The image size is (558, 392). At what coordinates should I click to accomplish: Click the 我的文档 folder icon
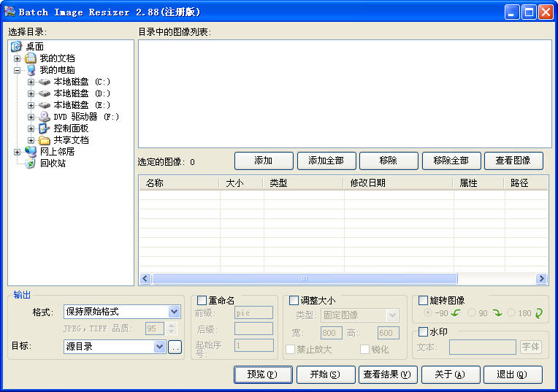point(31,58)
